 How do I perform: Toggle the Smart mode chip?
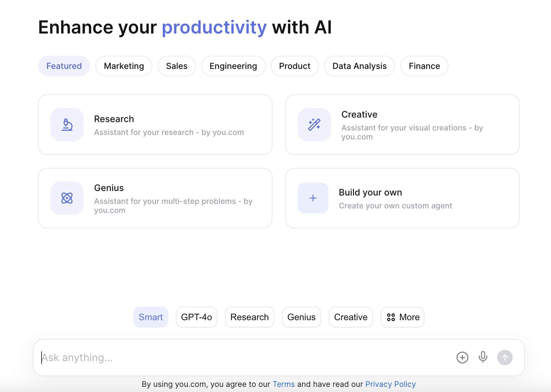[x=151, y=317]
